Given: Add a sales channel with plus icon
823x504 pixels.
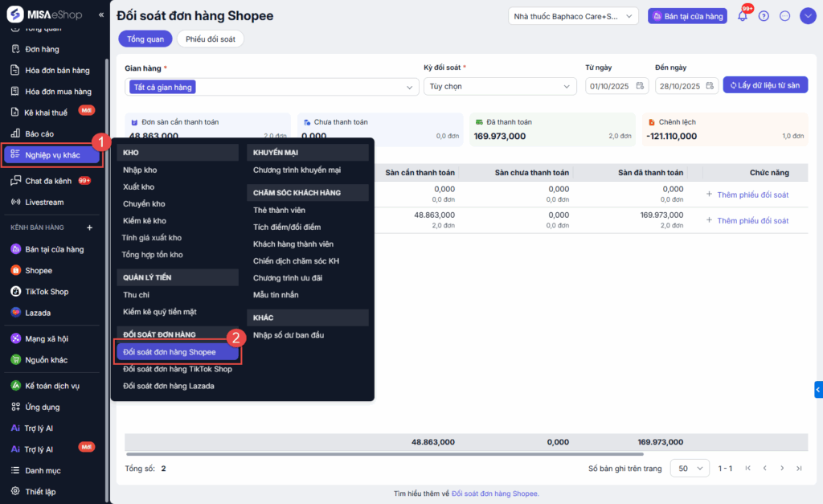Looking at the screenshot, I should point(90,227).
